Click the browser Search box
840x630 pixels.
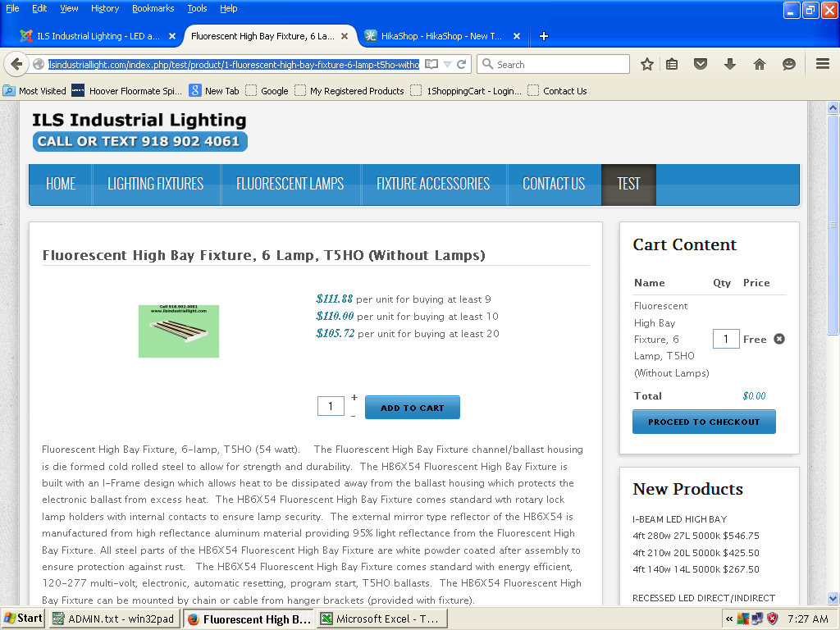(554, 64)
